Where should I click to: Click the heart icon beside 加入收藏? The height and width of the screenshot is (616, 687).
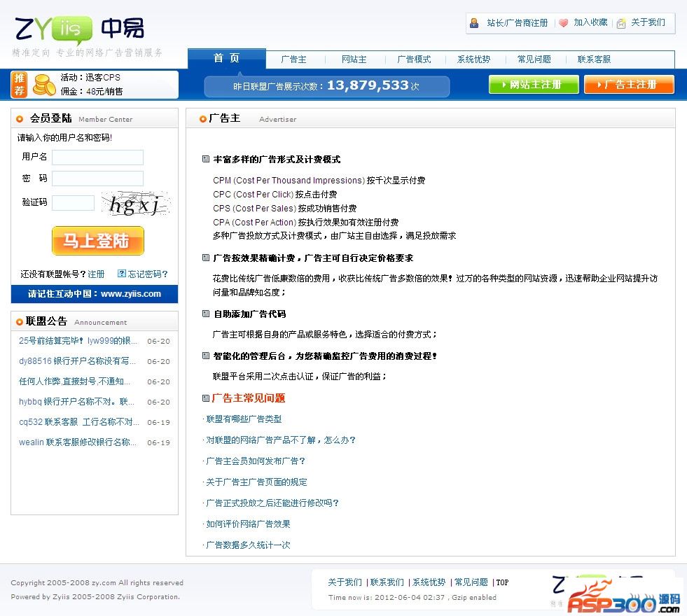click(564, 23)
